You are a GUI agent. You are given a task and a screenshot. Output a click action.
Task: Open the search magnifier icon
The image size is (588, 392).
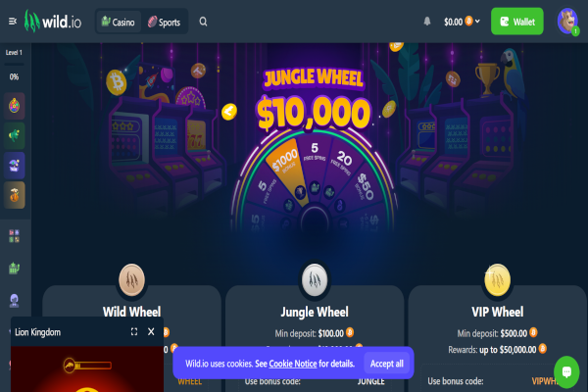pyautogui.click(x=203, y=22)
